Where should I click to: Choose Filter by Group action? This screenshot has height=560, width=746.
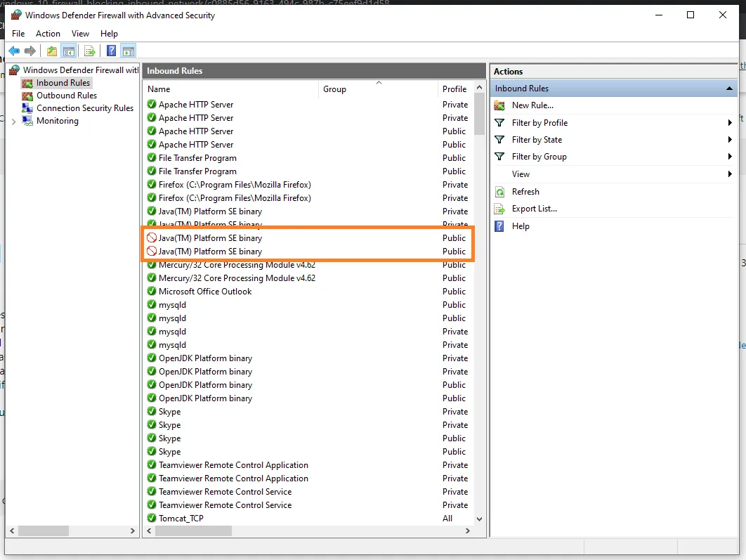[539, 157]
